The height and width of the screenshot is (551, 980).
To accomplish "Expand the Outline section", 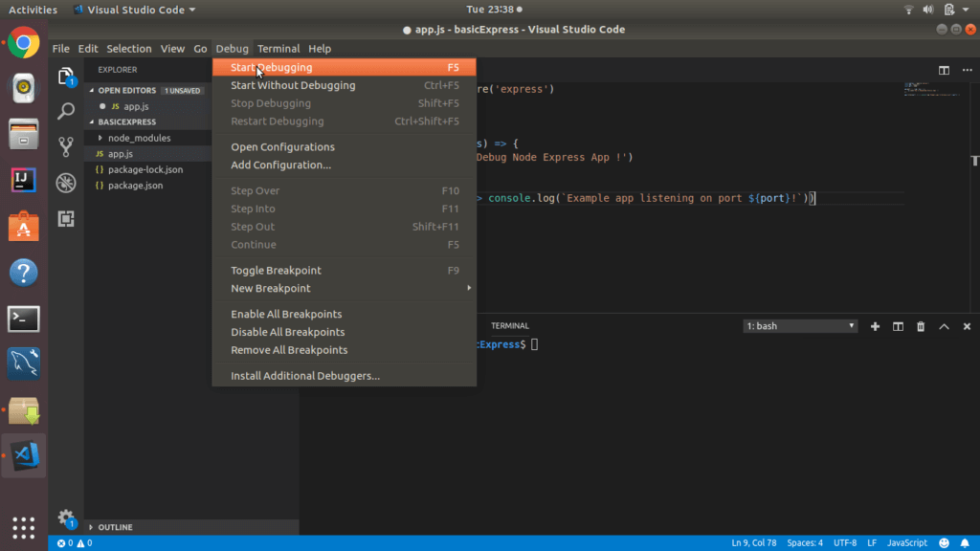I will [91, 527].
